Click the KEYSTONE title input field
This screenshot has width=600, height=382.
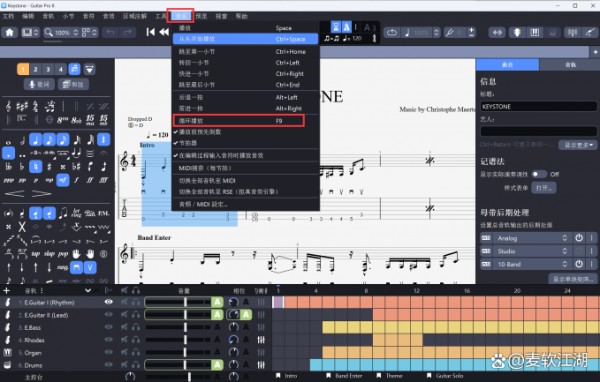pyautogui.click(x=538, y=106)
